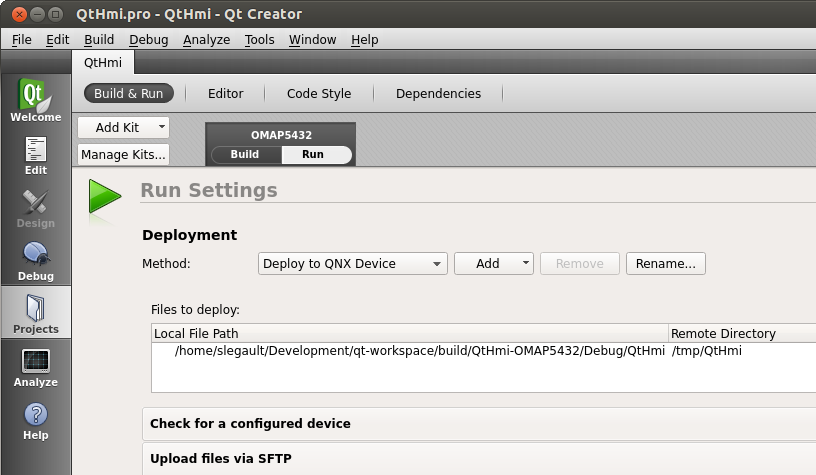
Task: Click the Rename... deployment button
Action: [666, 264]
